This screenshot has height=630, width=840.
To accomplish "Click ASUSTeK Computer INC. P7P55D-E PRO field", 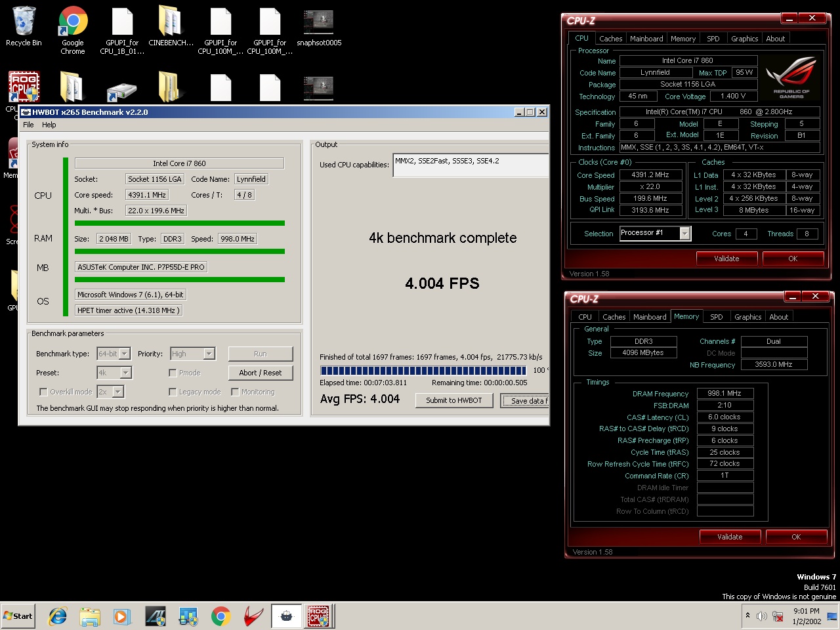I will [x=141, y=267].
